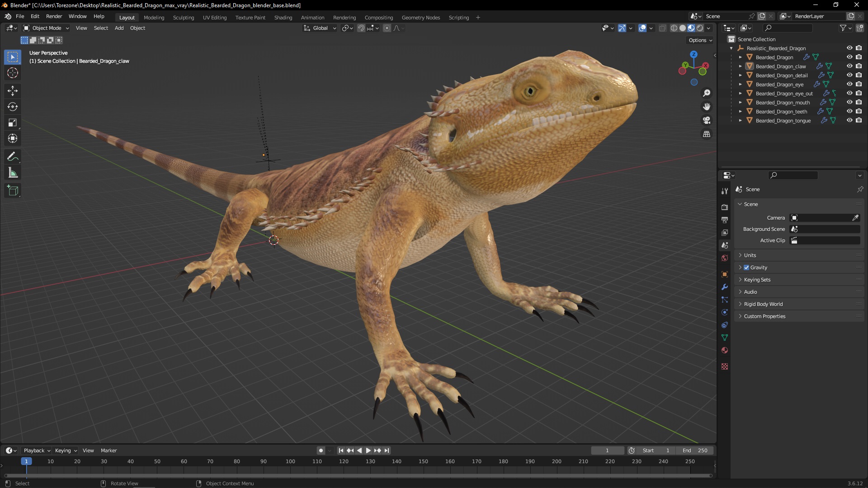Viewport: 868px width, 488px height.
Task: Open the Animation workspace tab
Action: [312, 17]
